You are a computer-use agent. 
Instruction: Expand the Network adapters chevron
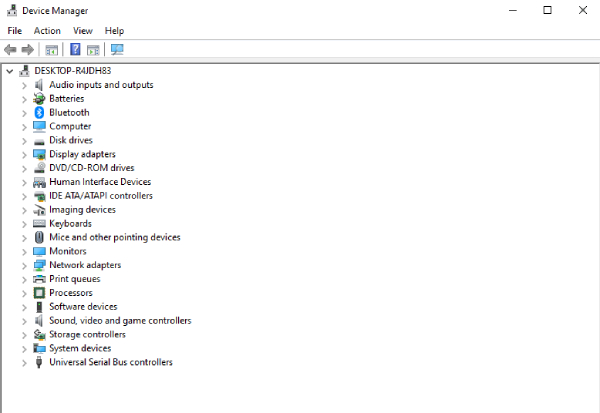(x=24, y=266)
